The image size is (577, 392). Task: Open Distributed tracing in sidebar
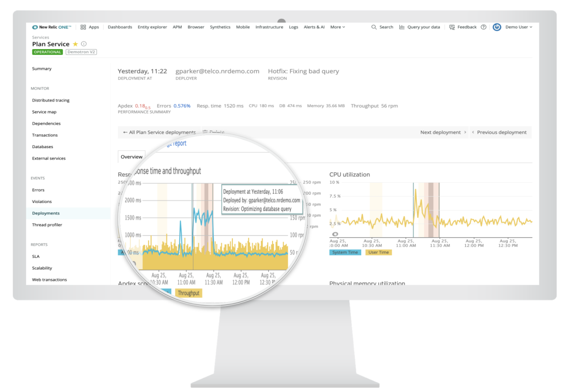pos(51,101)
